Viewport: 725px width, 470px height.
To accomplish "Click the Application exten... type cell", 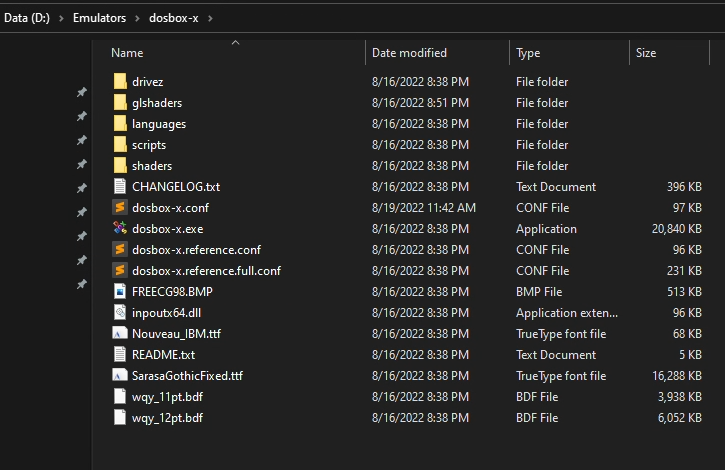I will coord(567,313).
